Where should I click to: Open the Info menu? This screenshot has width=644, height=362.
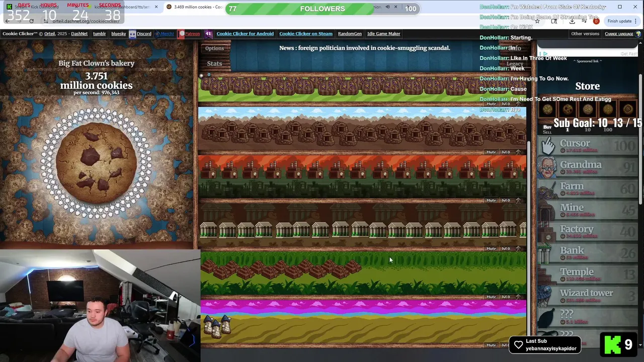pos(515,48)
